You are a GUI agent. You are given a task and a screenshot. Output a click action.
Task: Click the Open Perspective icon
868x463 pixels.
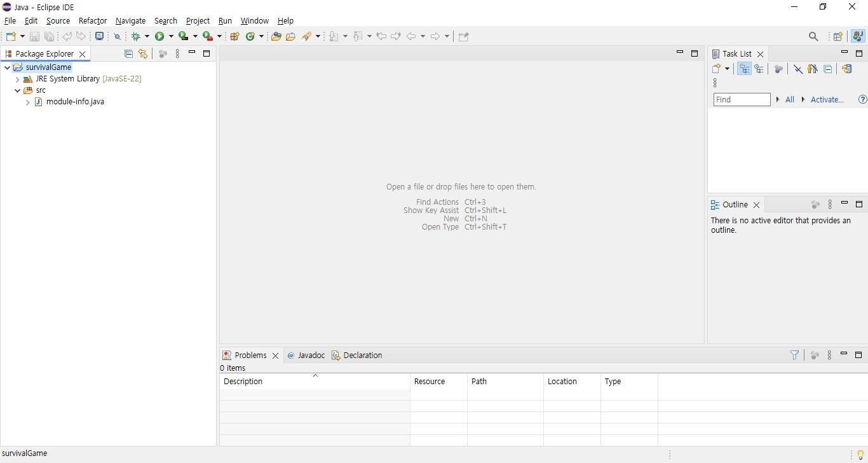(837, 37)
